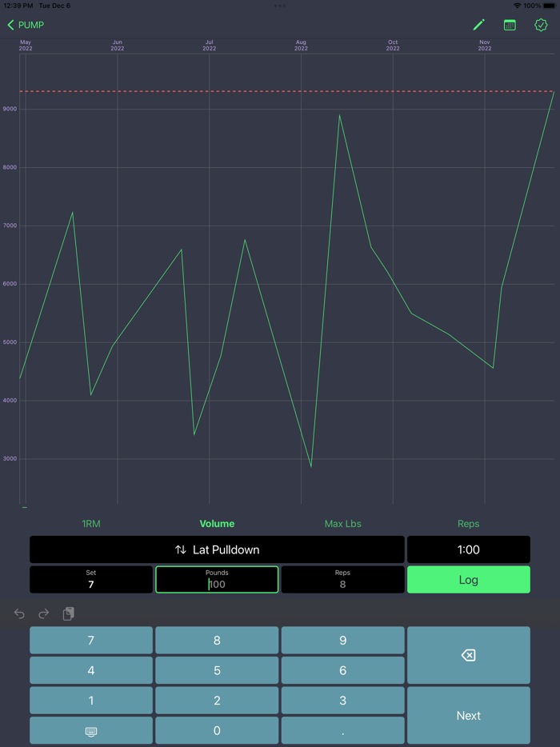The image size is (560, 747).
Task: Focus the Reps input field
Action: 342,580
